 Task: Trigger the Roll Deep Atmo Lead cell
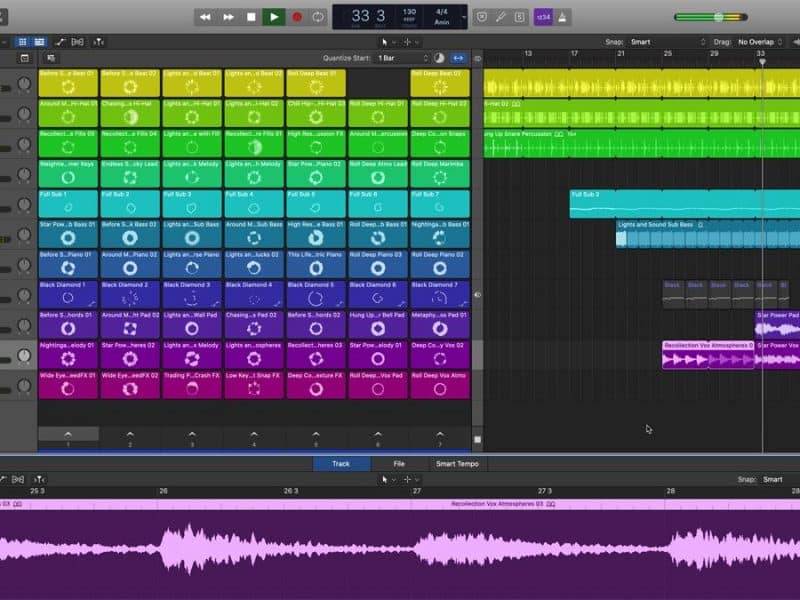tap(378, 173)
